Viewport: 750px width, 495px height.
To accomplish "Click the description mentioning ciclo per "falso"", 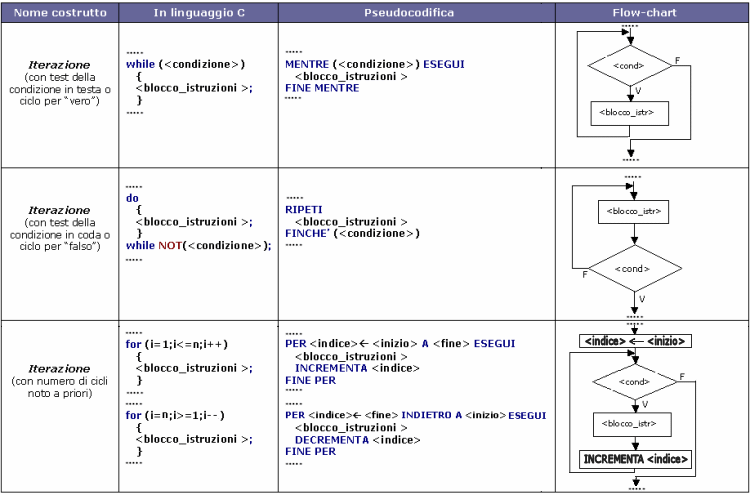I will tap(60, 234).
